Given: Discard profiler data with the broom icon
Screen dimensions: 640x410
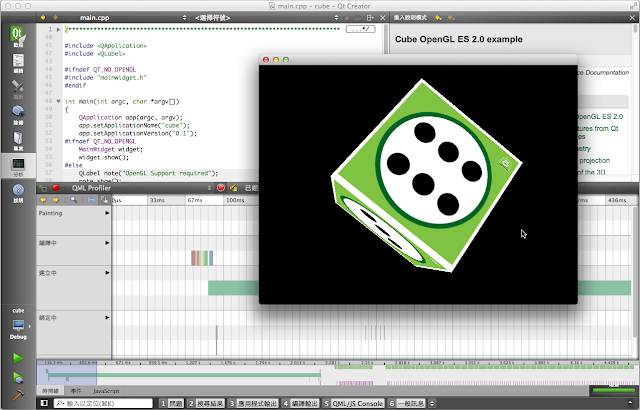Looking at the screenshot, I should coord(233,188).
